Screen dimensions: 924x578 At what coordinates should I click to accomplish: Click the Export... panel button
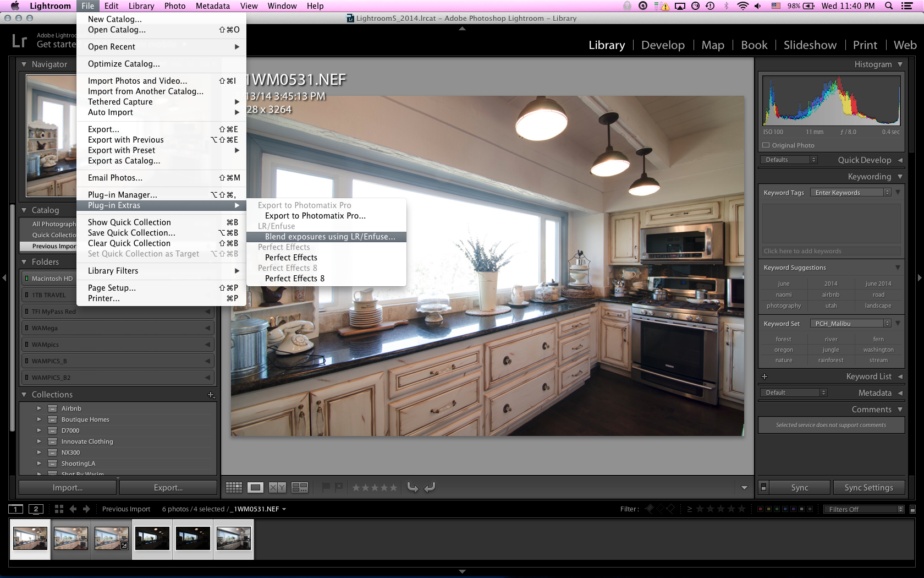(168, 488)
